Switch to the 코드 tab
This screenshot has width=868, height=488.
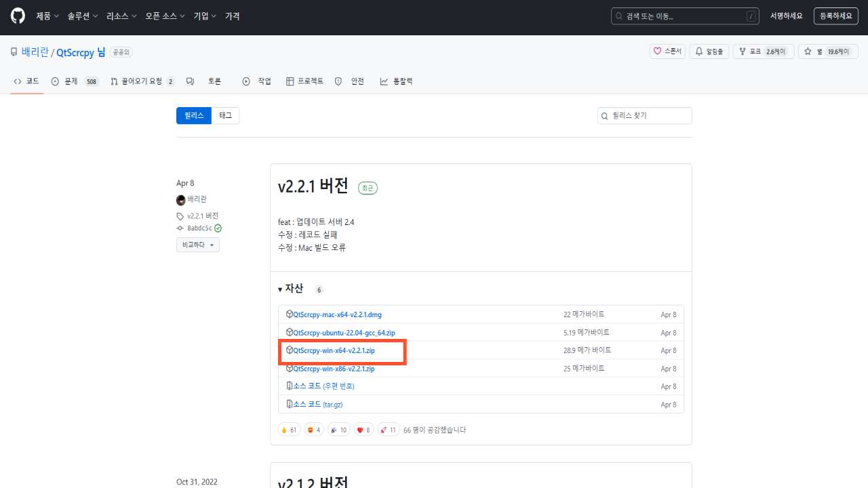[27, 81]
